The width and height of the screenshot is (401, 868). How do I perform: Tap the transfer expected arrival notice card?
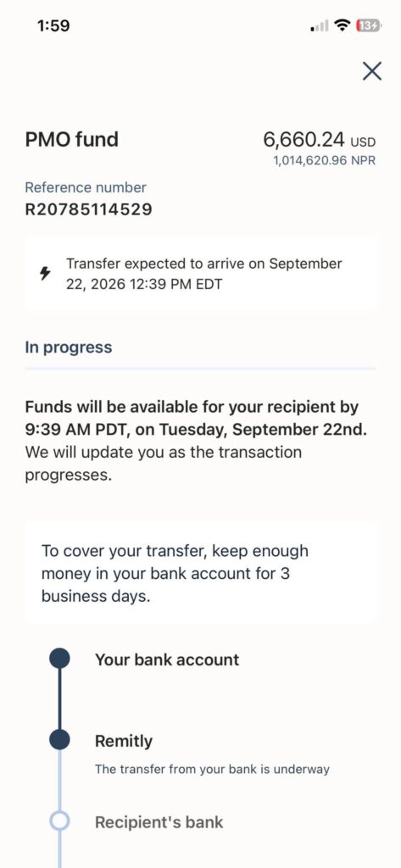click(x=200, y=274)
